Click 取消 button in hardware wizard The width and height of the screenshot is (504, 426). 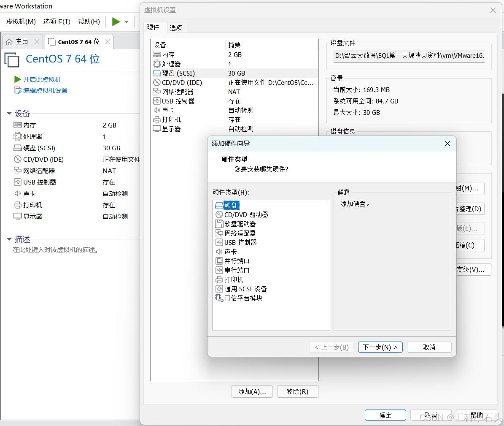coord(429,347)
